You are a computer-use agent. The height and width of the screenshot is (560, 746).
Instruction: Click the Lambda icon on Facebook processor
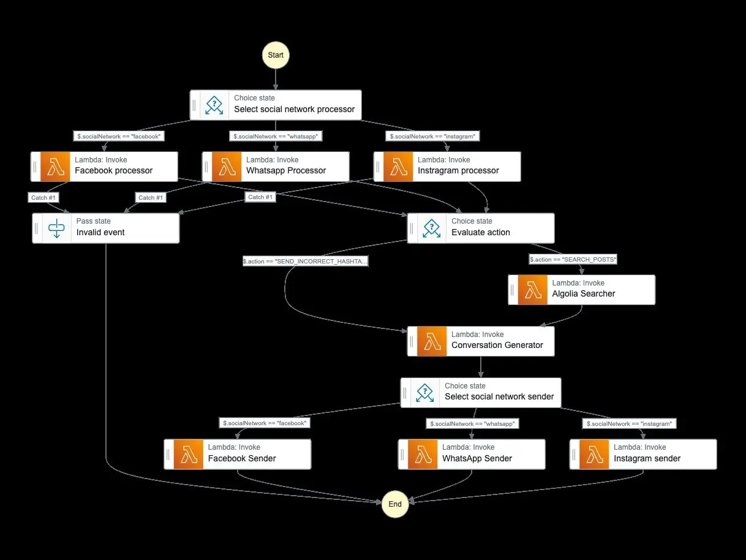pyautogui.click(x=55, y=167)
